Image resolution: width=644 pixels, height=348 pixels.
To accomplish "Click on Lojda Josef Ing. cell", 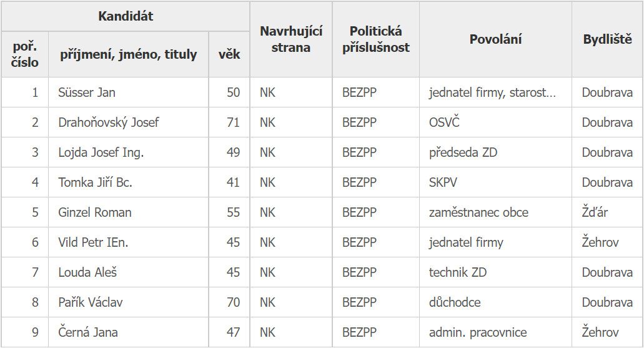I will (101, 152).
